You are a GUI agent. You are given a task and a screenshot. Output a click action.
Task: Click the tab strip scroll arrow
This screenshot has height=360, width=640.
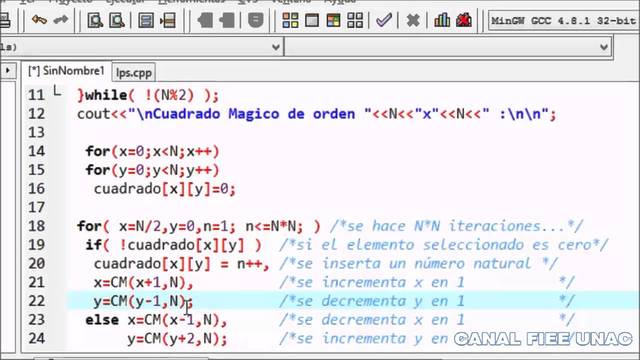coord(8,71)
